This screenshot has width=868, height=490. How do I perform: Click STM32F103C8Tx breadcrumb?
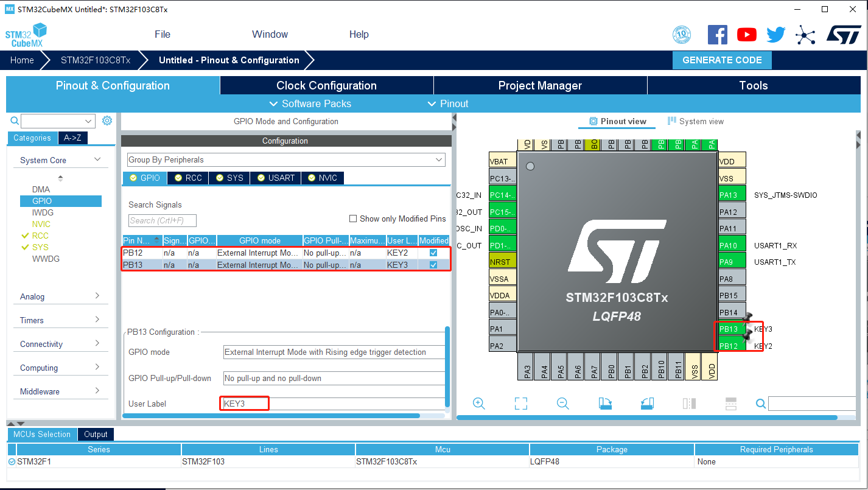[96, 60]
